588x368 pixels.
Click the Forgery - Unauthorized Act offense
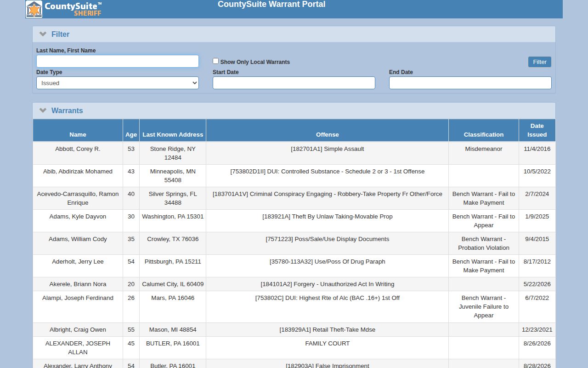point(327,284)
